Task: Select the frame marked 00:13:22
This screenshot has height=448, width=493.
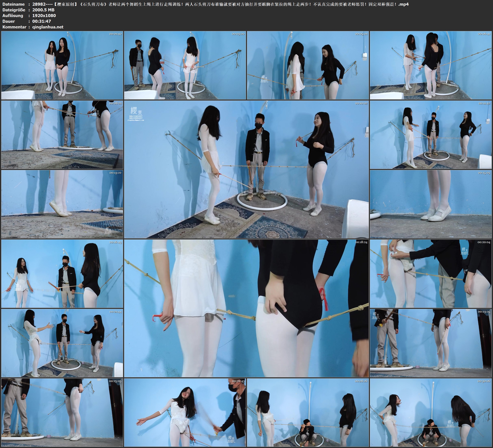Action: pyautogui.click(x=62, y=204)
